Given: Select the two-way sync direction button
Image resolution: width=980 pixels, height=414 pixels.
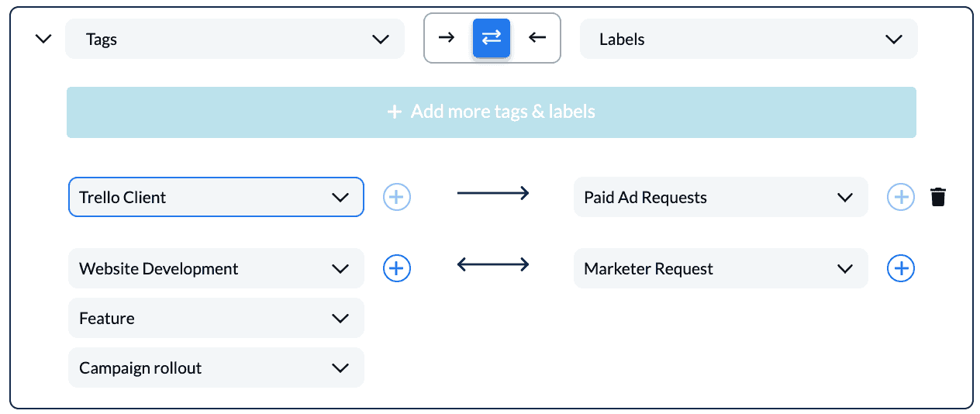Looking at the screenshot, I should pyautogui.click(x=492, y=38).
